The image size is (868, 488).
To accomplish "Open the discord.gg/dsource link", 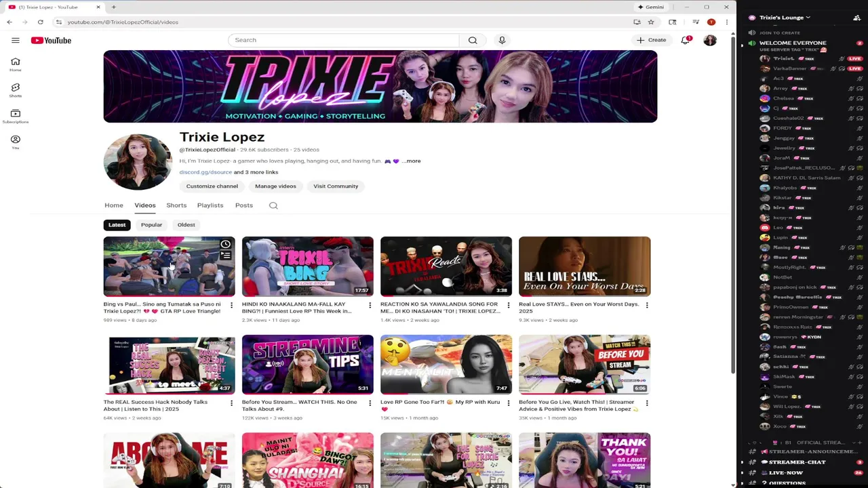I will tap(205, 172).
